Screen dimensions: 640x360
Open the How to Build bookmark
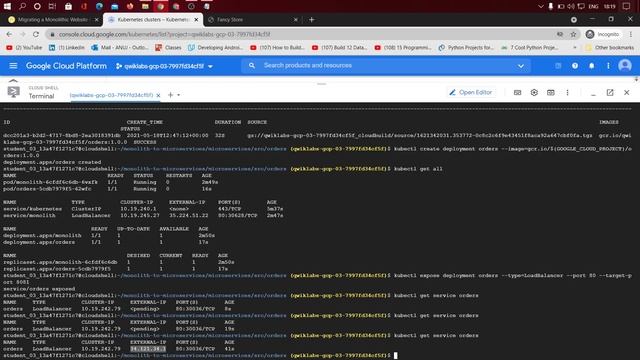coord(278,48)
